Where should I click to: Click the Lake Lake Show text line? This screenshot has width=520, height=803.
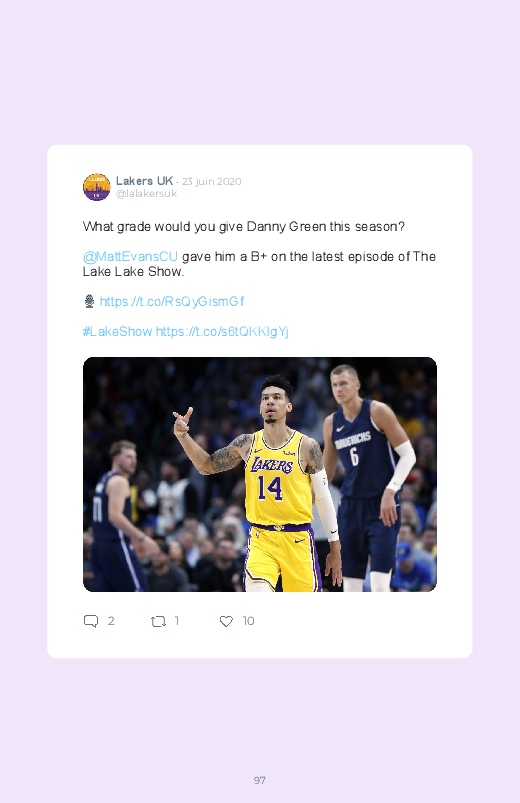coord(133,271)
